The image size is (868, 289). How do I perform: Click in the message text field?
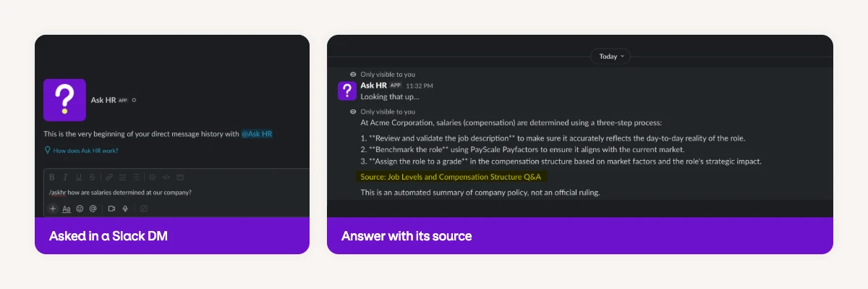coord(176,193)
